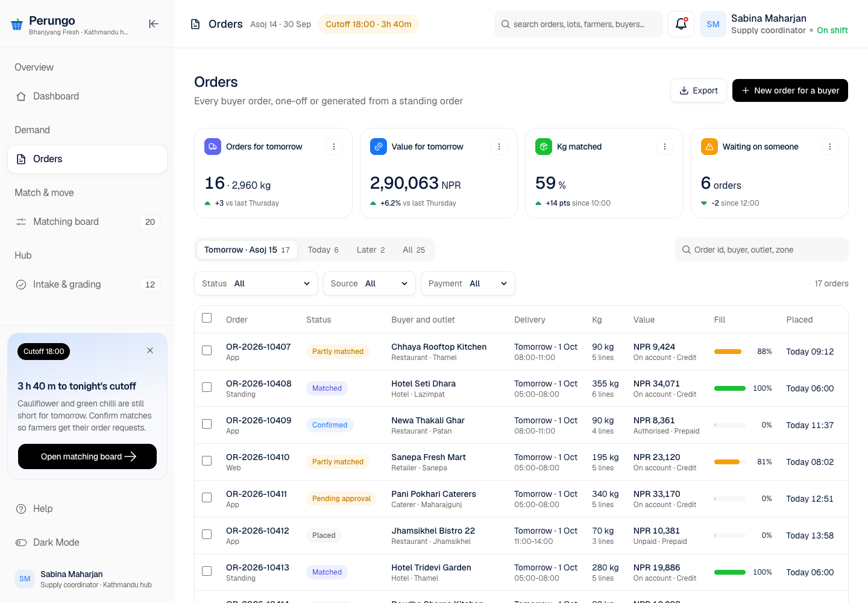Tick the checkbox for OR-2026-10411
The height and width of the screenshot is (603, 868).
tap(207, 497)
